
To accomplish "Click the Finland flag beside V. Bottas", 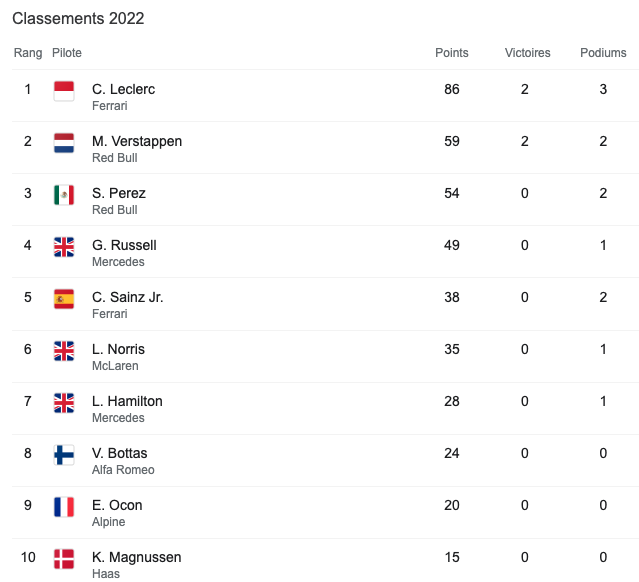I will [64, 455].
